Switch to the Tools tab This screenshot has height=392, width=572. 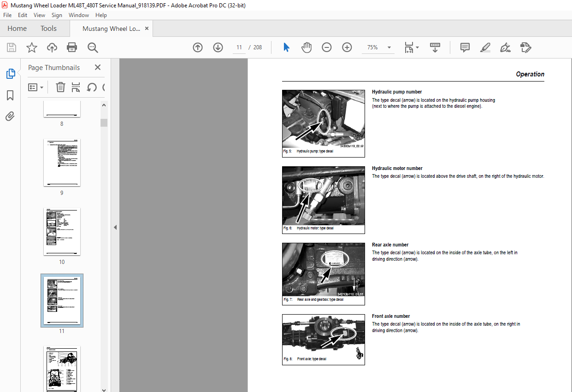(48, 29)
